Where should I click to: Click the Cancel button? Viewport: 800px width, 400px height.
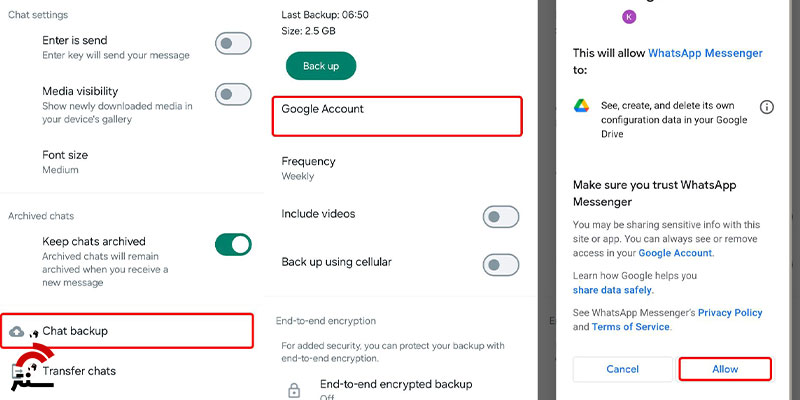[x=622, y=369]
